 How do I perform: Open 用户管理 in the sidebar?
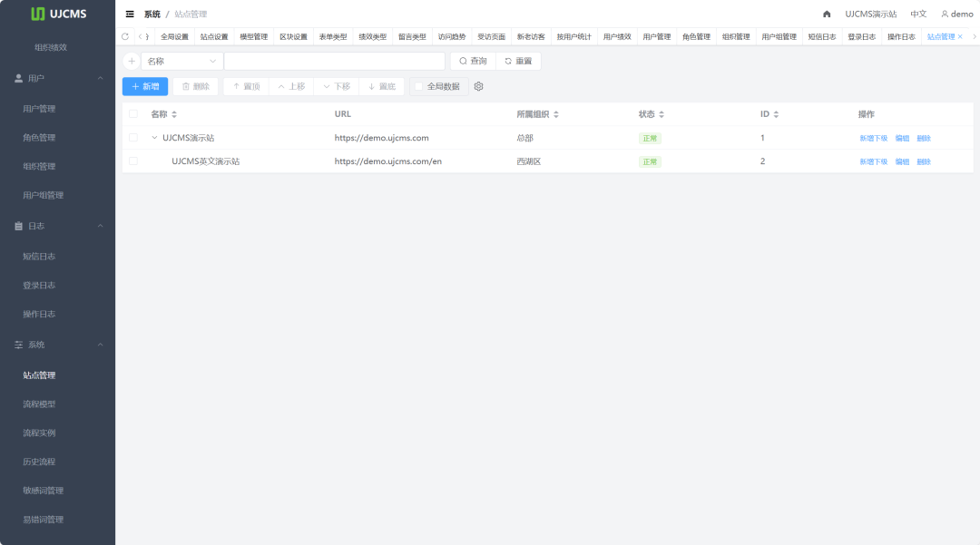(39, 109)
